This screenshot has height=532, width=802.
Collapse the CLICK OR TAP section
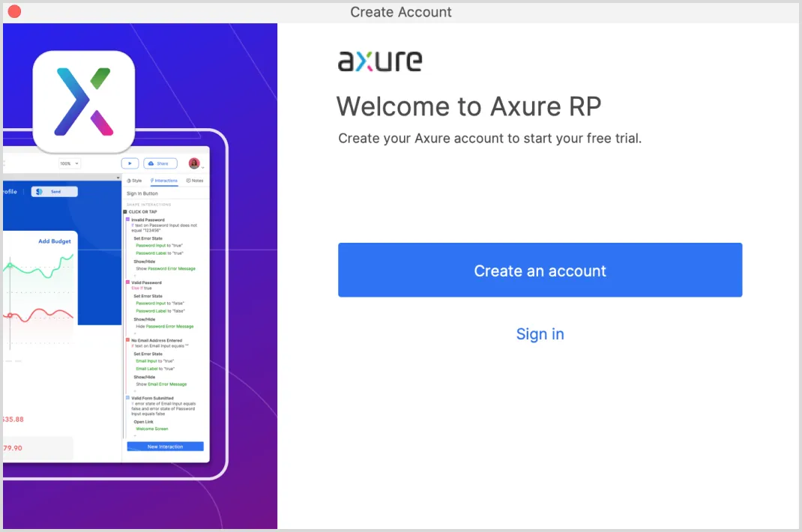coord(125,212)
